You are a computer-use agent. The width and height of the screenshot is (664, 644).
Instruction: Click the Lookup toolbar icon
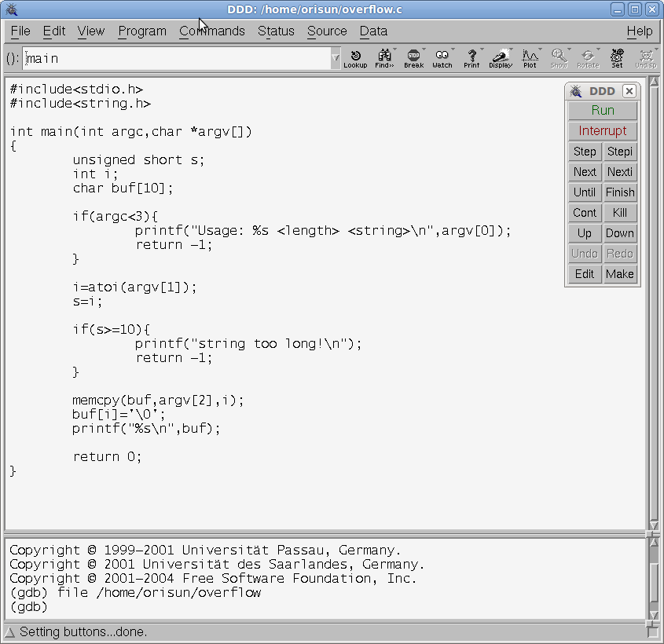[x=355, y=58]
